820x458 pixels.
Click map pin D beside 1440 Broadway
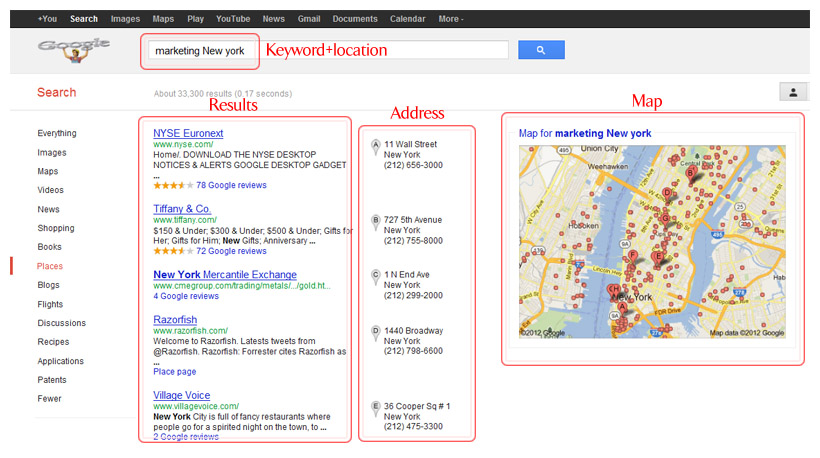[x=375, y=333]
